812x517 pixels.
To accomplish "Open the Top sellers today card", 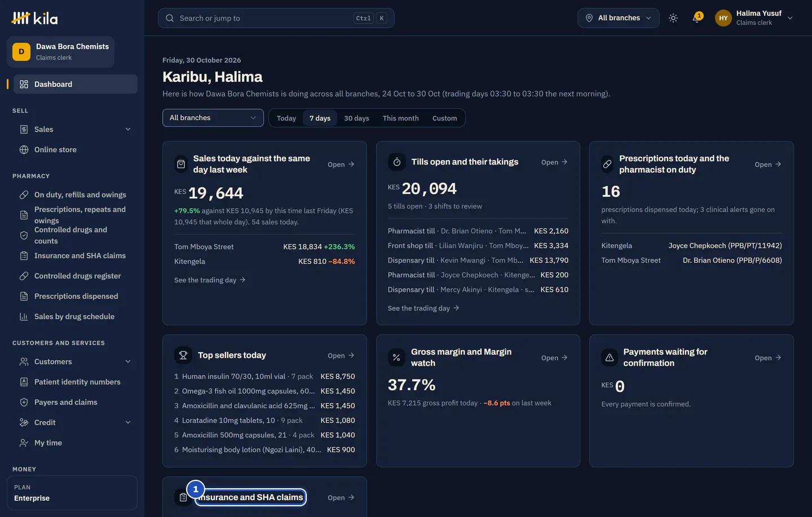I will pyautogui.click(x=341, y=356).
